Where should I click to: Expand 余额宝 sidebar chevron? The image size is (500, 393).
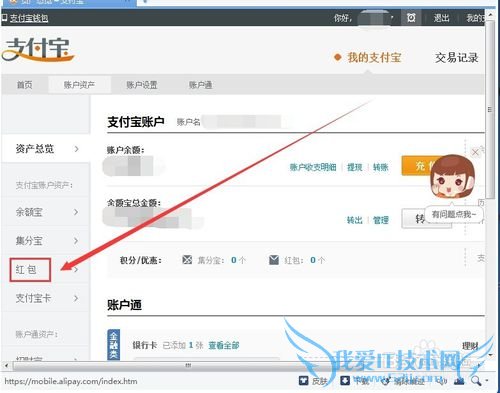click(x=76, y=212)
